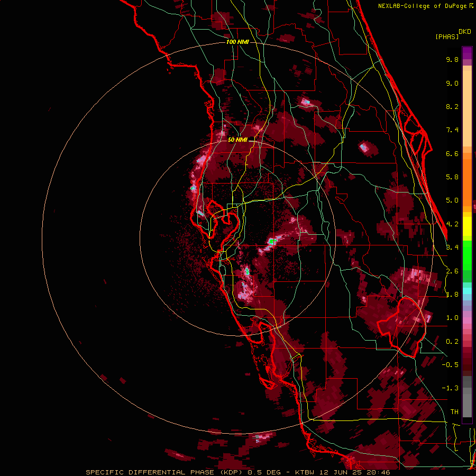Click the yellow segment of the color bar
The image size is (476, 476).
point(467,226)
